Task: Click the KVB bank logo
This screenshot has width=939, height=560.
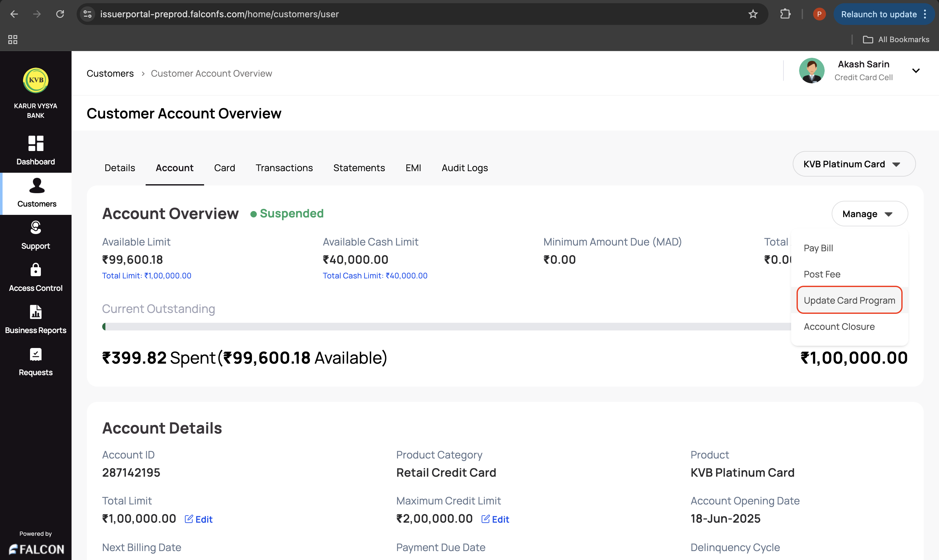Action: pos(36,80)
